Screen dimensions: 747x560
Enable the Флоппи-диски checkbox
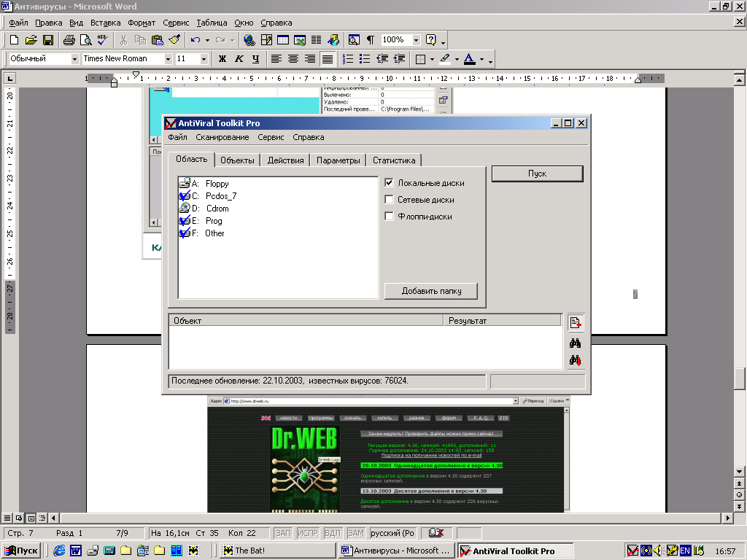pos(390,216)
